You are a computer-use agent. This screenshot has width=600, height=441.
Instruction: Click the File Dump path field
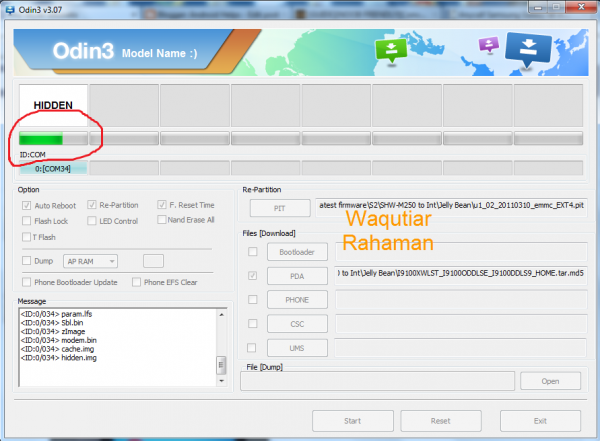point(377,381)
